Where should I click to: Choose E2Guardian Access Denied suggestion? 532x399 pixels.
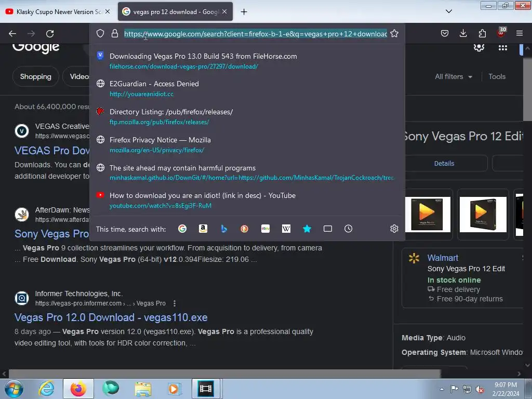pos(247,89)
